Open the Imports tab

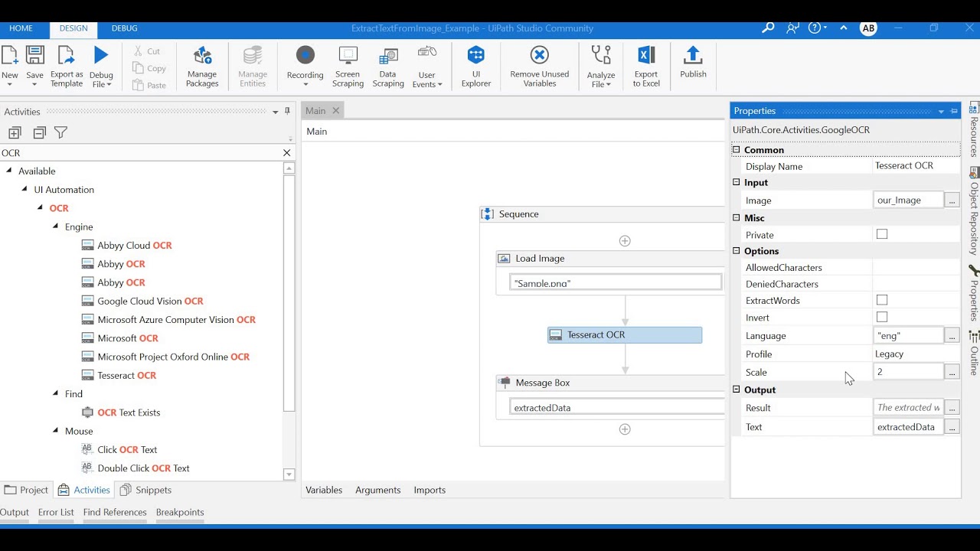pos(430,490)
